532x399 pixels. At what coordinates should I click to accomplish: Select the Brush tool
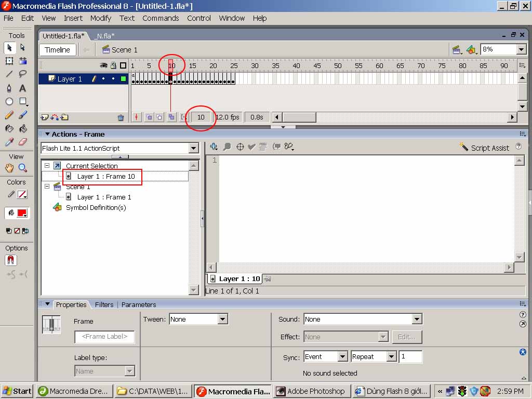pos(23,115)
